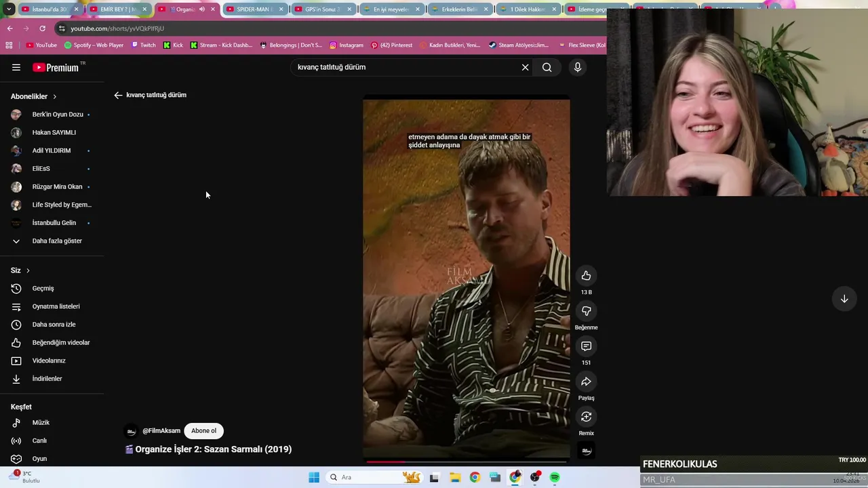
Task: Open the Pinterest bookmark
Action: click(x=391, y=45)
